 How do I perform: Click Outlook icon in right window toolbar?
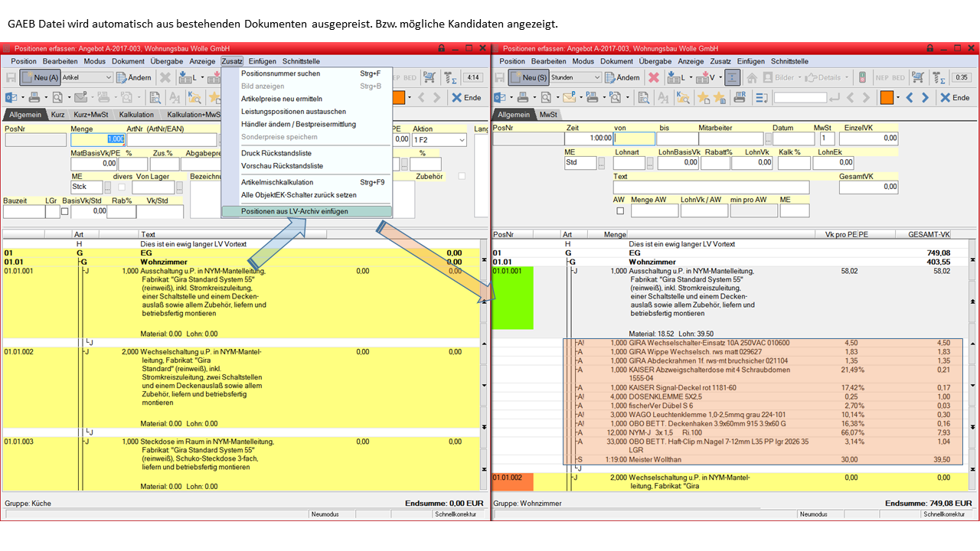click(499, 97)
